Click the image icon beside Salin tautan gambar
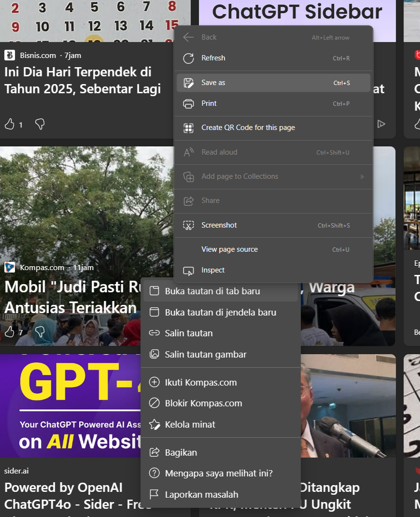 coord(154,354)
